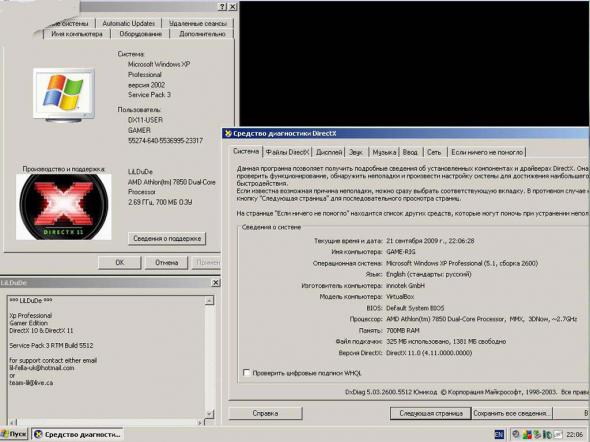
Task: Click the product key 55274-640-5536995-23317
Action: point(165,141)
